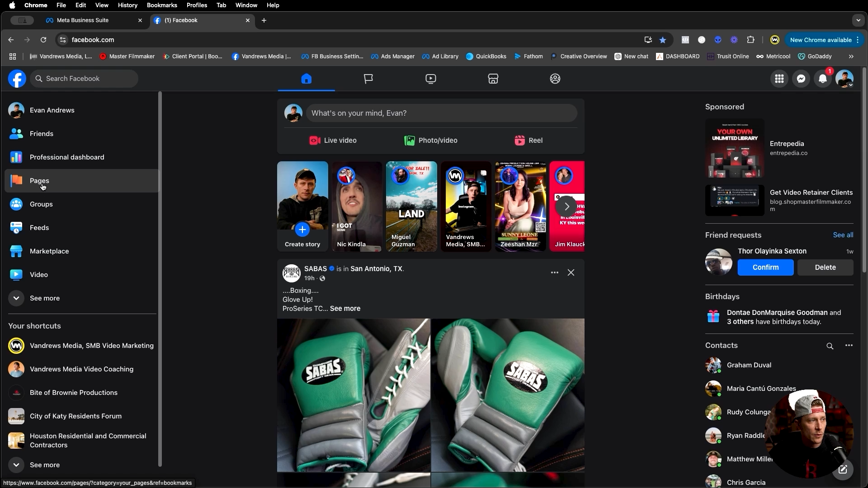Screen dimensions: 868x488
Task: Click See all friend requests
Action: tap(843, 235)
